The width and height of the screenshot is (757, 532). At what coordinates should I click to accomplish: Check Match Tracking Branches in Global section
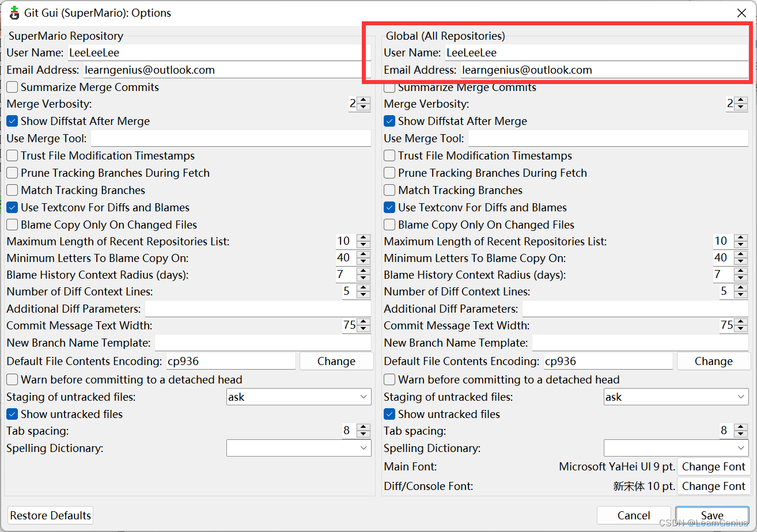[389, 191]
